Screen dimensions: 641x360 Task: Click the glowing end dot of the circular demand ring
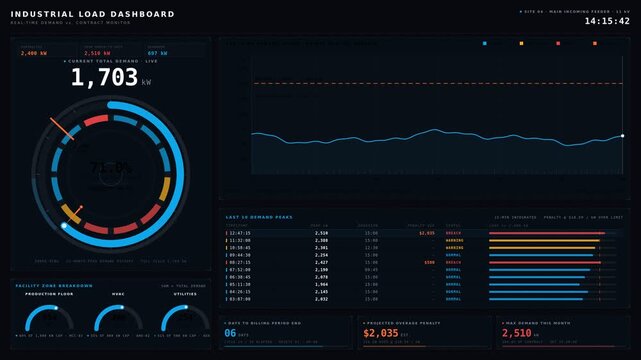pos(64,226)
